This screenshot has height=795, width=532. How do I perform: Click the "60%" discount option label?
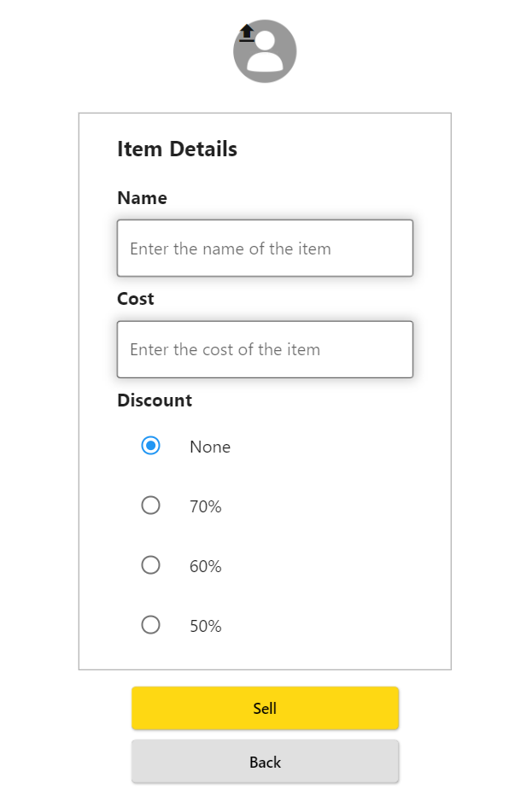206,566
